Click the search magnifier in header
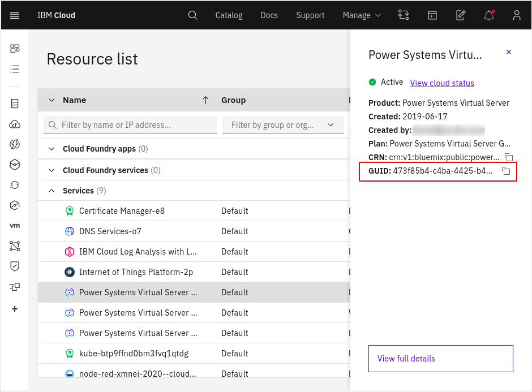This screenshot has width=532, height=392. point(193,15)
